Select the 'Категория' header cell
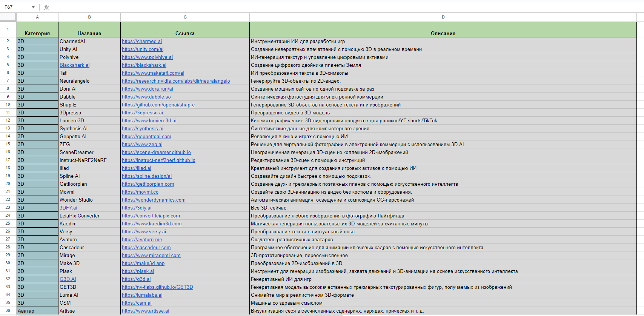The width and height of the screenshot is (644, 316). (37, 33)
